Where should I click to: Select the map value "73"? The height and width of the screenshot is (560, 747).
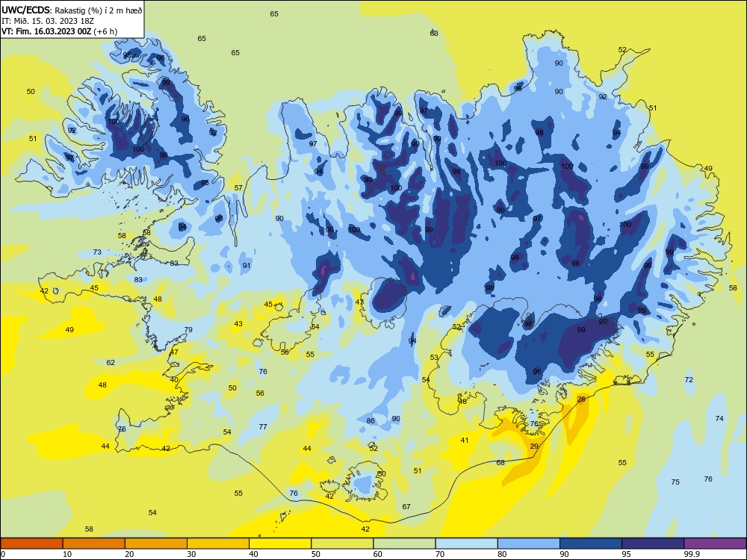point(97,252)
